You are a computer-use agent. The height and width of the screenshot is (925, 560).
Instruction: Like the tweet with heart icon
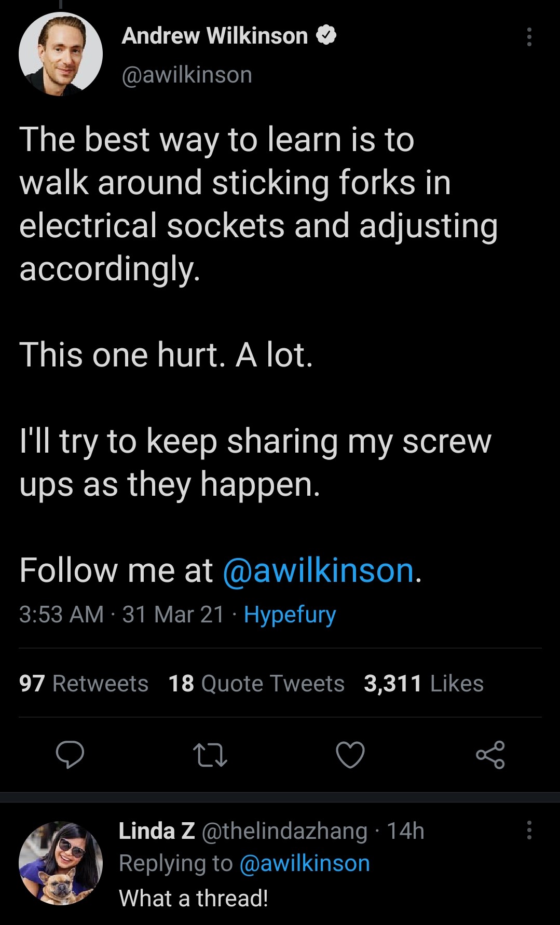pyautogui.click(x=350, y=755)
